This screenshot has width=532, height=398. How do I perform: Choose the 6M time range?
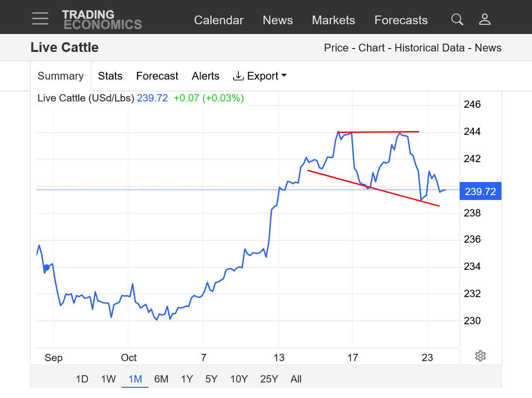[161, 379]
